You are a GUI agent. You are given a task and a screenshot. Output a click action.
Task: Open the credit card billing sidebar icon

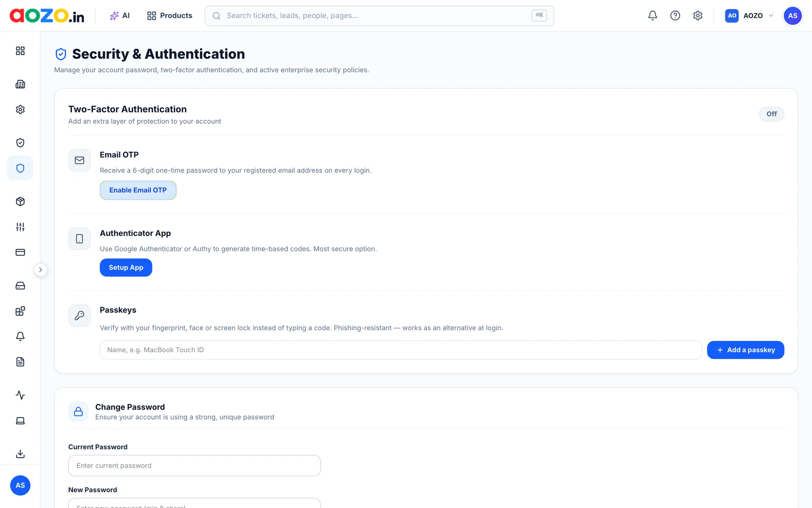click(x=20, y=252)
